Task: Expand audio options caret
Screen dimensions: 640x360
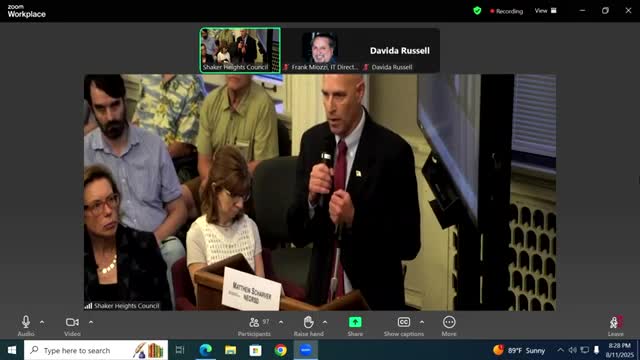Action: click(x=42, y=322)
